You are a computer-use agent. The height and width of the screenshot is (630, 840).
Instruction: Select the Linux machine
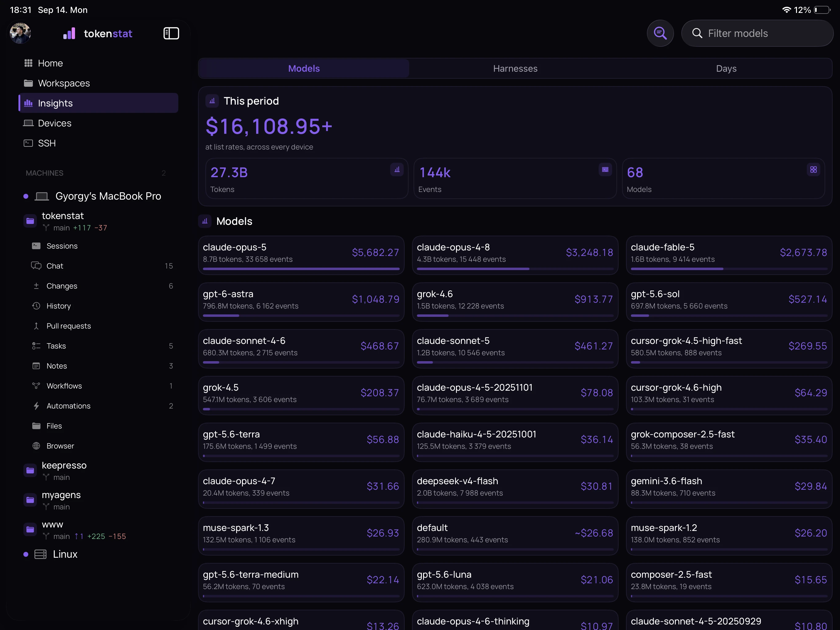click(x=98, y=554)
